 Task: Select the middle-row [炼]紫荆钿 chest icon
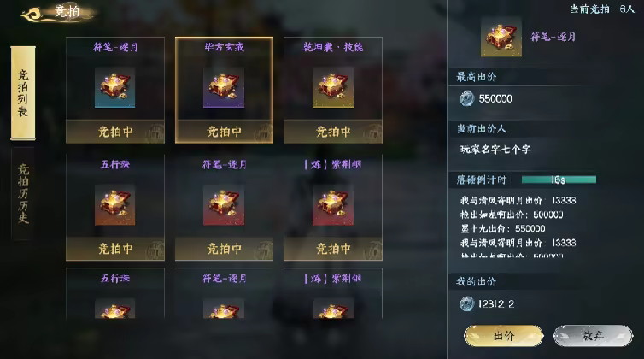(333, 205)
